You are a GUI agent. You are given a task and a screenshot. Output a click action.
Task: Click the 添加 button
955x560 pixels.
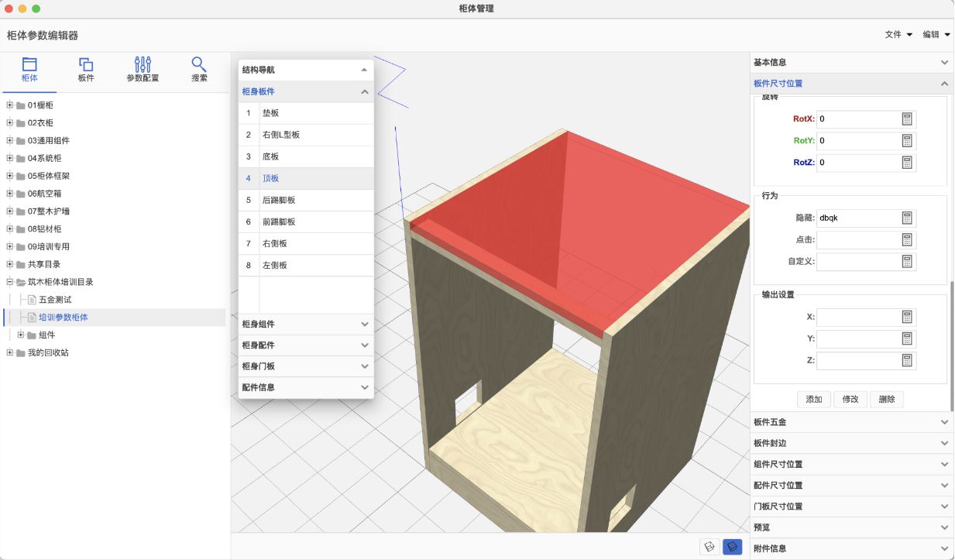click(x=813, y=399)
